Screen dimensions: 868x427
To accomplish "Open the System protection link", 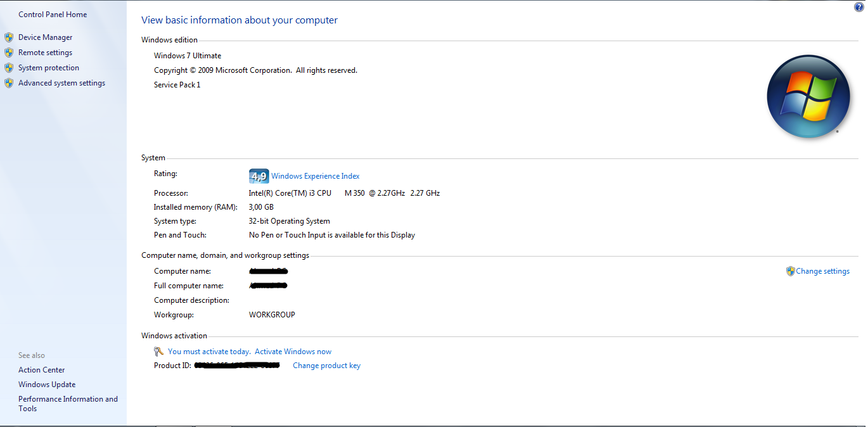I will (x=49, y=68).
